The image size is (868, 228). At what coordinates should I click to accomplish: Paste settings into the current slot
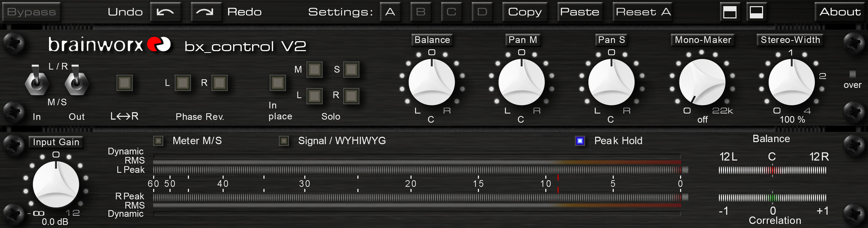580,12
